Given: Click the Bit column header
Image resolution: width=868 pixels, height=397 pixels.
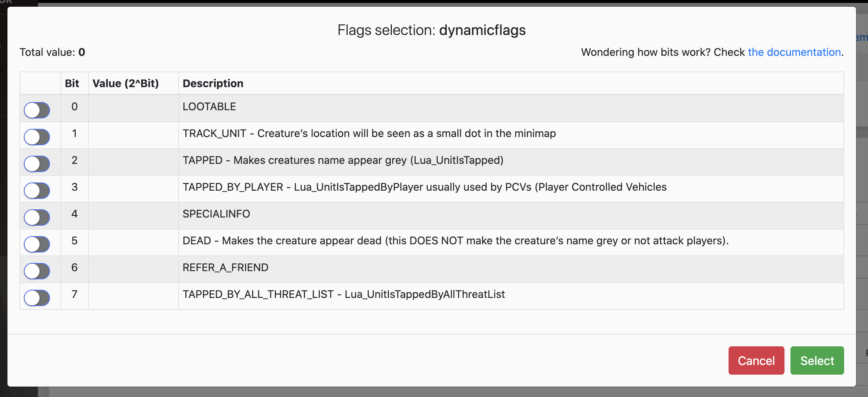Looking at the screenshot, I should tap(72, 83).
